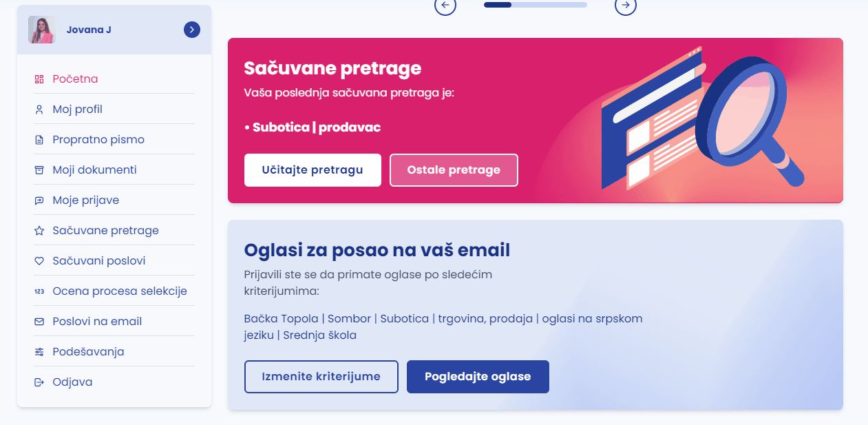The width and height of the screenshot is (868, 425).
Task: Click the Poslovi na email envelope icon
Action: (x=39, y=322)
